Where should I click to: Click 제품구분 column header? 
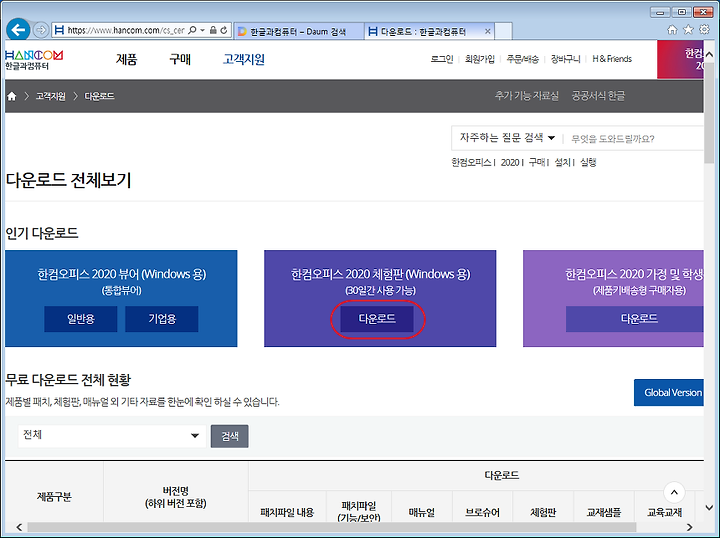click(x=54, y=497)
